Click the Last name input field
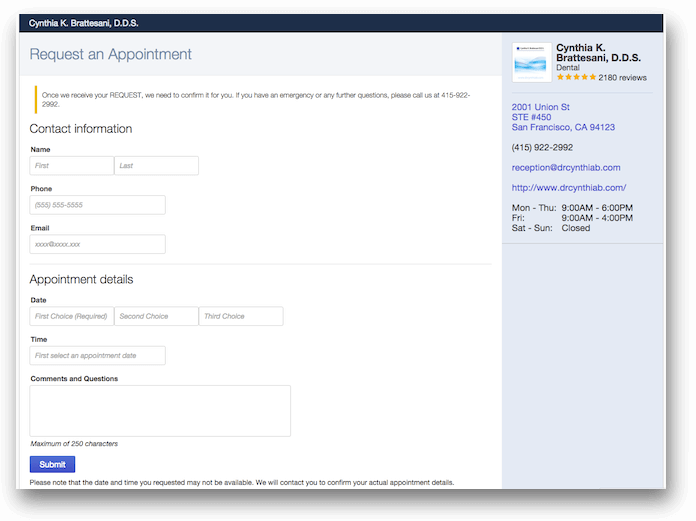The image size is (696, 521). [x=156, y=166]
